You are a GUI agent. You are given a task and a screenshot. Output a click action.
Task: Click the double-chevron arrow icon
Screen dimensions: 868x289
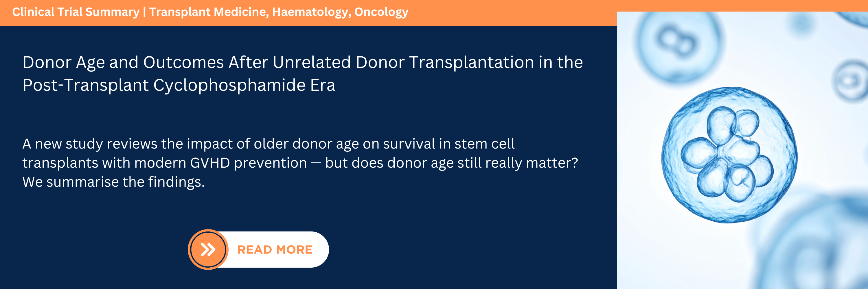tap(208, 250)
